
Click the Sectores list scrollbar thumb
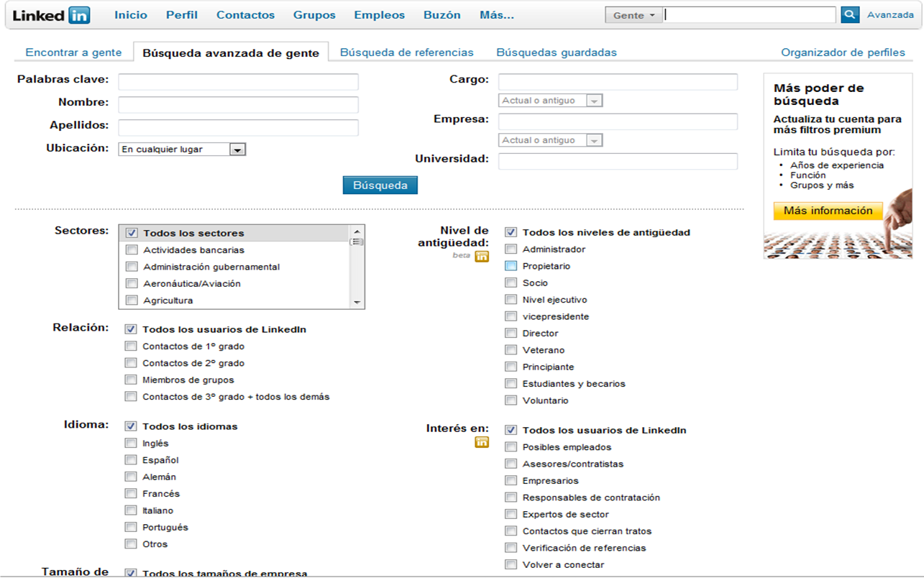pyautogui.click(x=357, y=242)
